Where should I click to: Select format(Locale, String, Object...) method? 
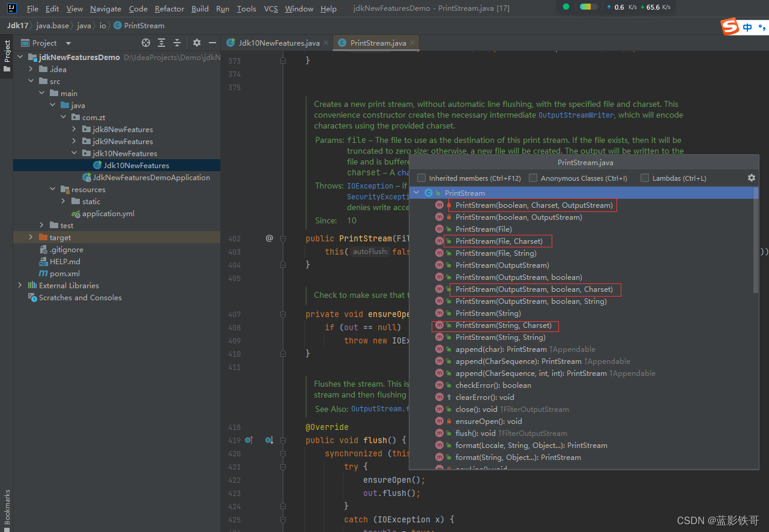tap(531, 445)
